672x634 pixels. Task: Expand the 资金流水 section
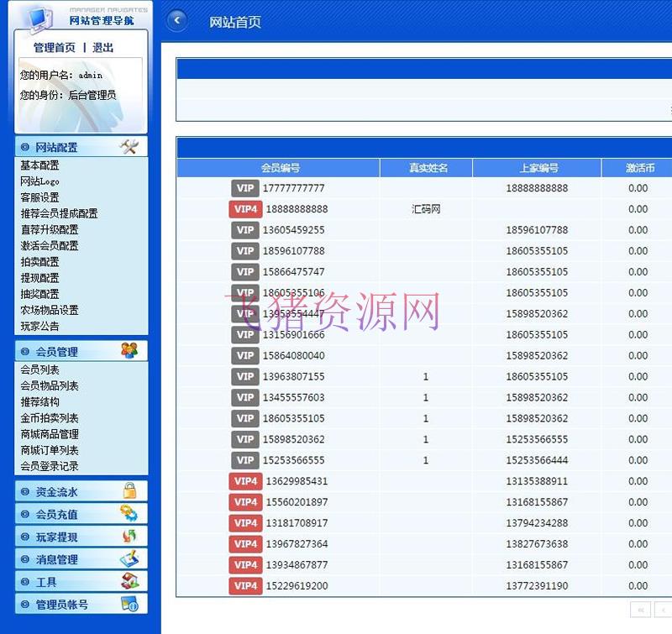56,492
